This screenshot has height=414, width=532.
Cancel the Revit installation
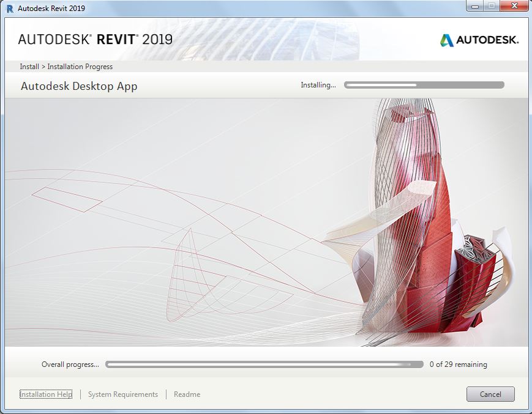490,394
